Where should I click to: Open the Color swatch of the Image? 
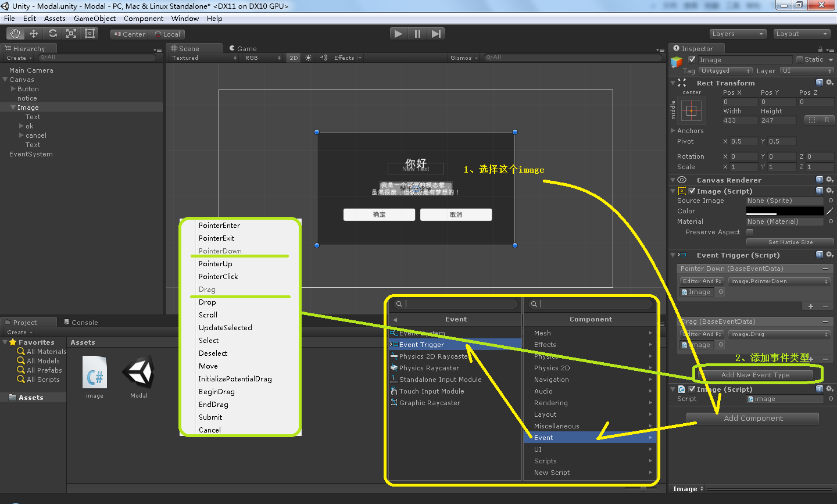tap(785, 211)
